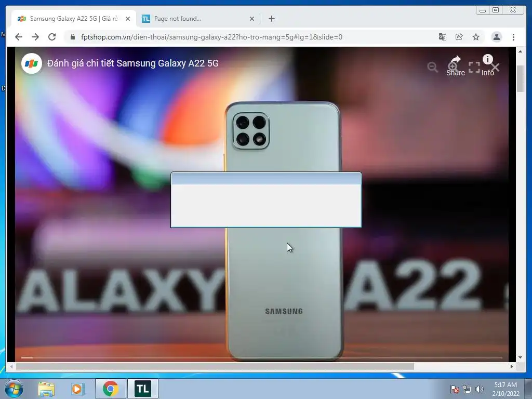This screenshot has height=399, width=532.
Task: Click the scroll up arrow
Action: click(520, 51)
